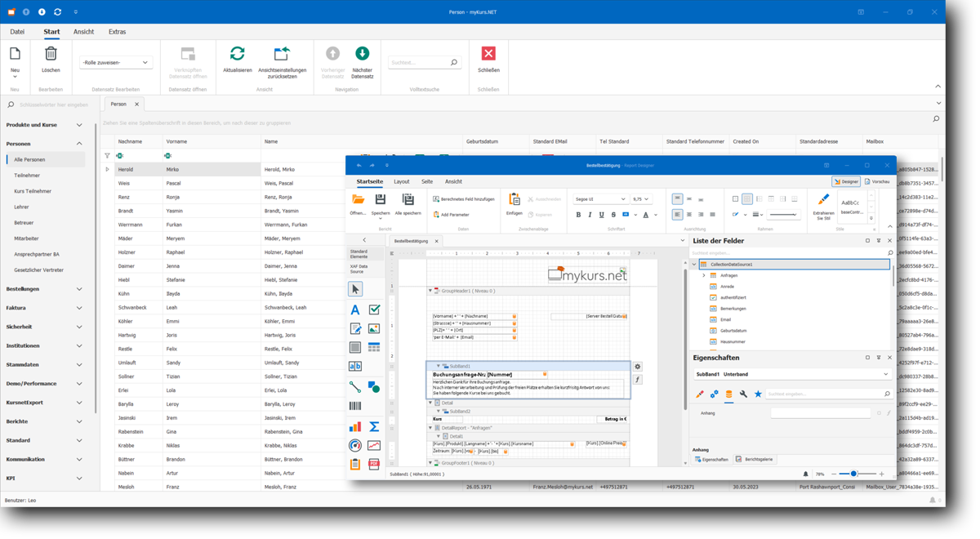Open the -Rolle zuweisen- dropdown

coord(116,62)
